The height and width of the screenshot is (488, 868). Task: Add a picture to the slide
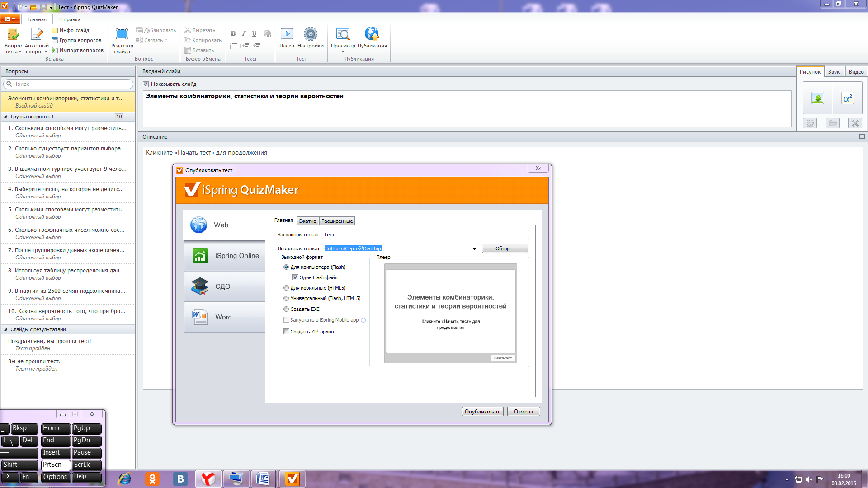tap(818, 98)
